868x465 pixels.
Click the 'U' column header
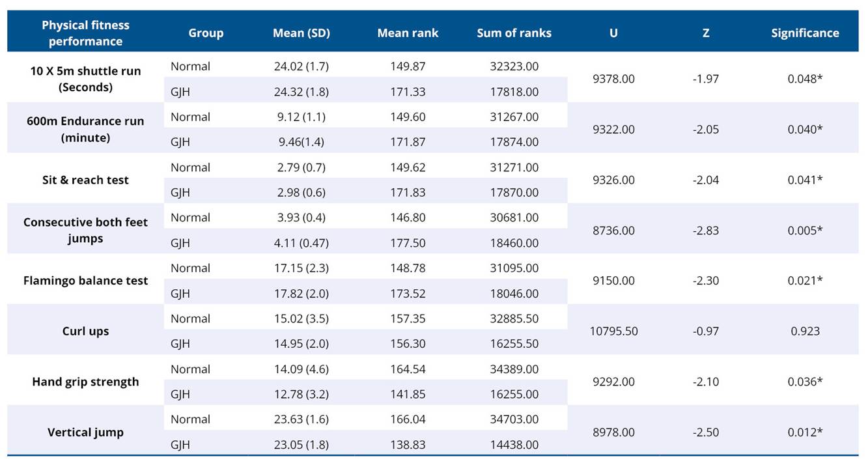(613, 33)
